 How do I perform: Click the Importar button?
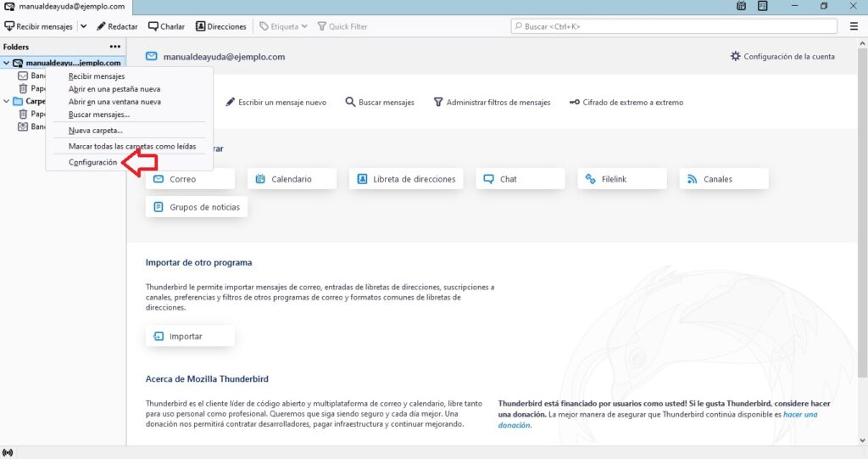pyautogui.click(x=190, y=336)
